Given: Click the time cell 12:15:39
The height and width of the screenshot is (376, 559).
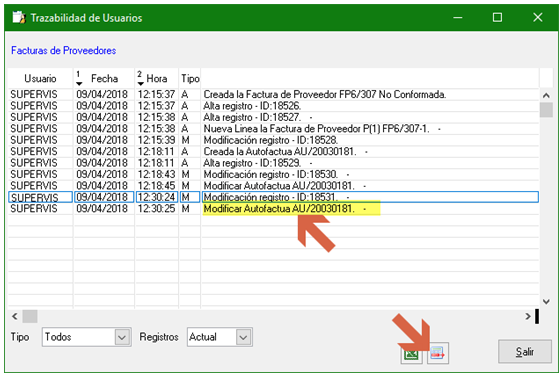Looking at the screenshot, I should pos(157,140).
